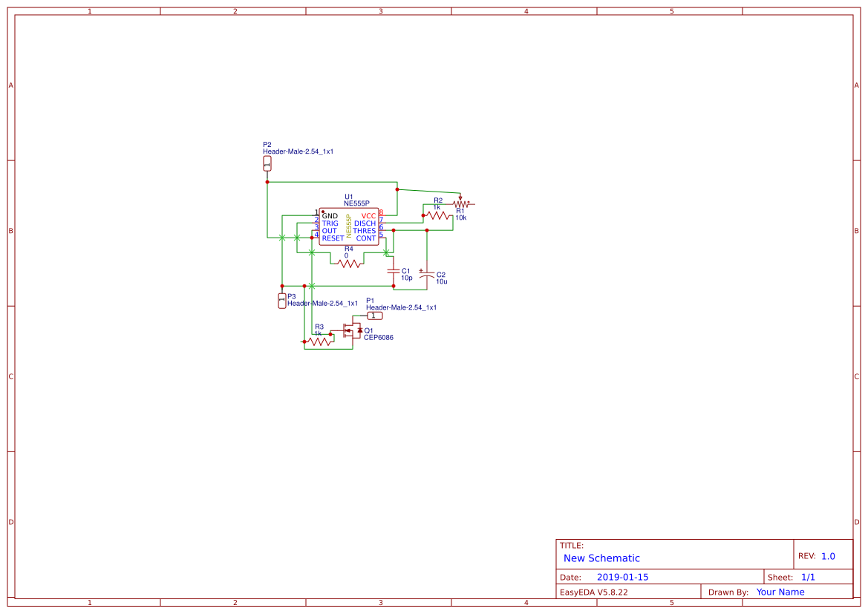Click the New Schematic title text

(601, 558)
